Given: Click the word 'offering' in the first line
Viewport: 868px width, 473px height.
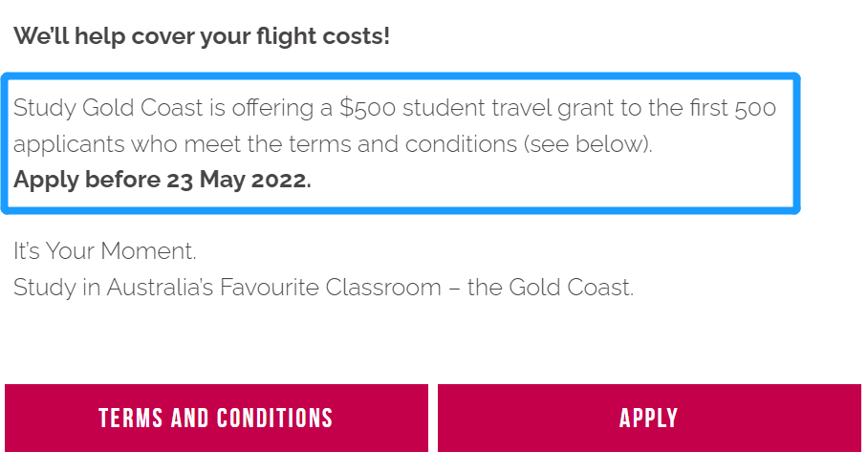Looking at the screenshot, I should point(272,108).
